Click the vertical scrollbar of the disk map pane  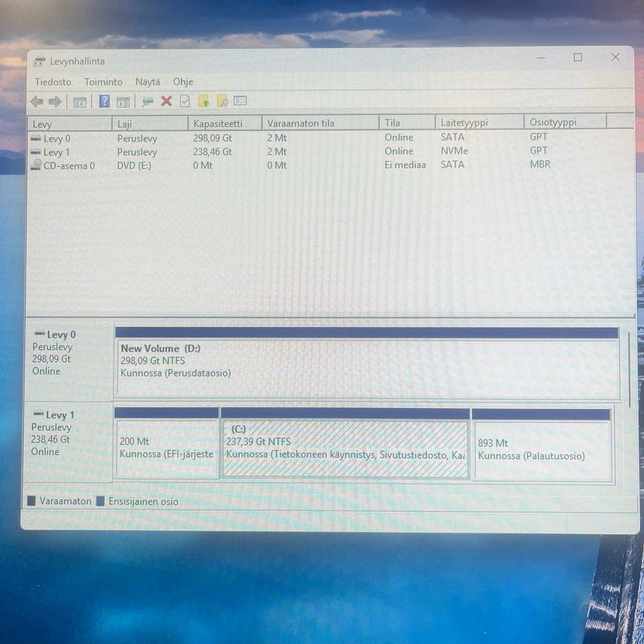(x=629, y=370)
